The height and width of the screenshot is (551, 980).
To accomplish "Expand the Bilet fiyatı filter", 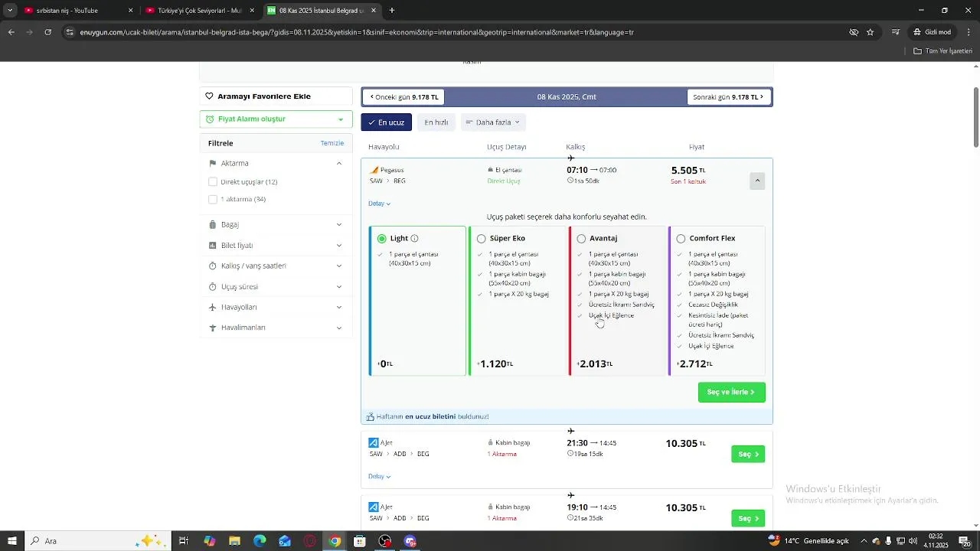I will point(339,246).
